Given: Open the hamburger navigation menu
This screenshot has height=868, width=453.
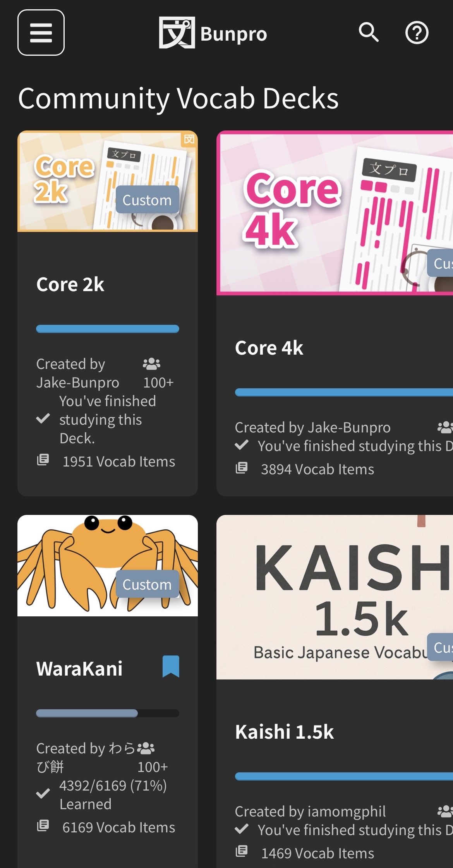Looking at the screenshot, I should pyautogui.click(x=41, y=33).
